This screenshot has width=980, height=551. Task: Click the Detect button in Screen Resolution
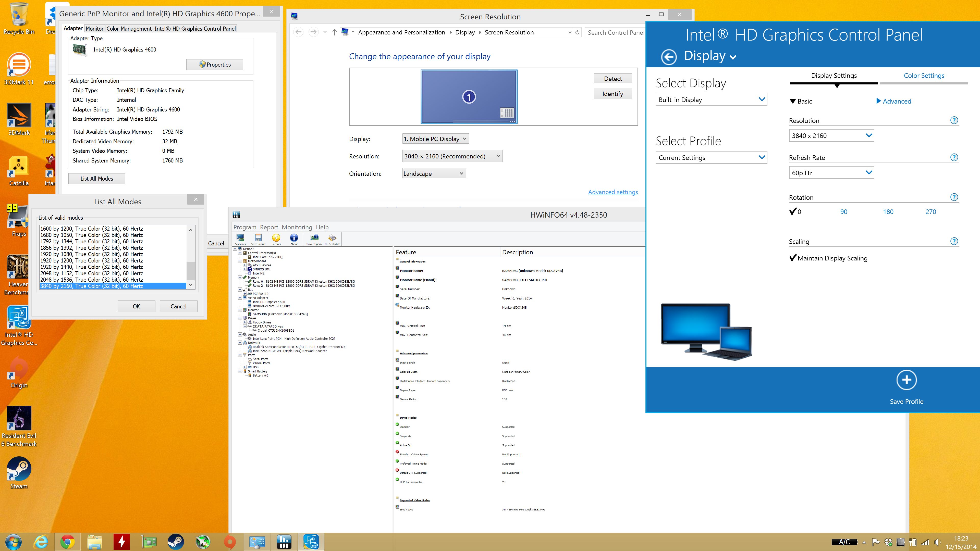point(612,78)
